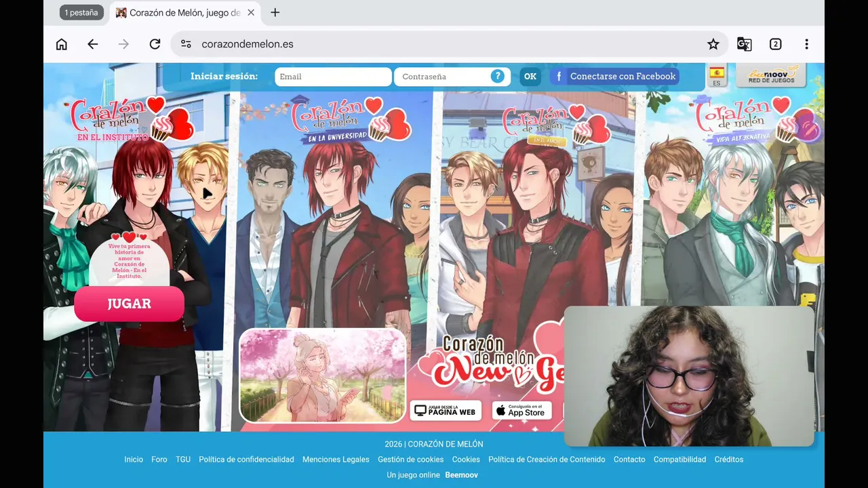The width and height of the screenshot is (868, 488).
Task: Open Política de Creación de Contenido link
Action: [547, 460]
